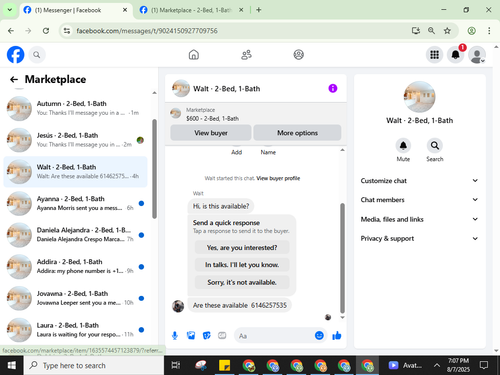Screen dimensions: 500x375
Task: Switch to Messenger | Facebook tab
Action: pos(75,10)
